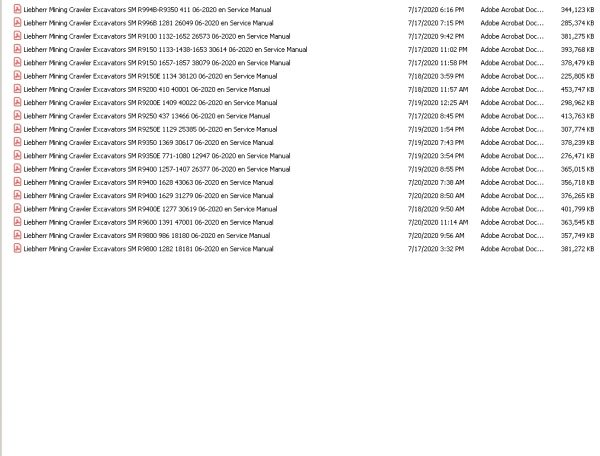
Task: Click PDF icon of R9350 1369 30617
Action: point(17,142)
